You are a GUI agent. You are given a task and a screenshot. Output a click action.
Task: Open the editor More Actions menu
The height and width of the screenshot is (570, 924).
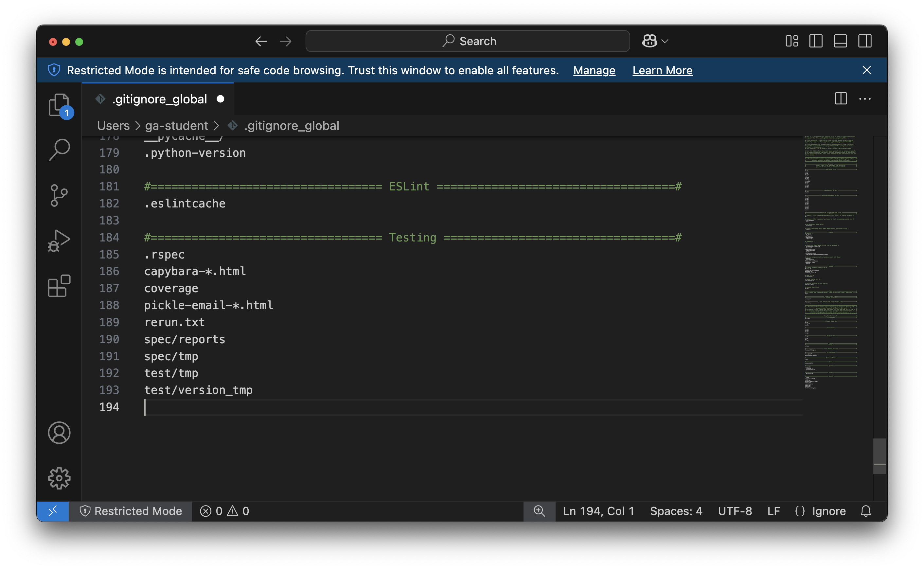tap(865, 99)
